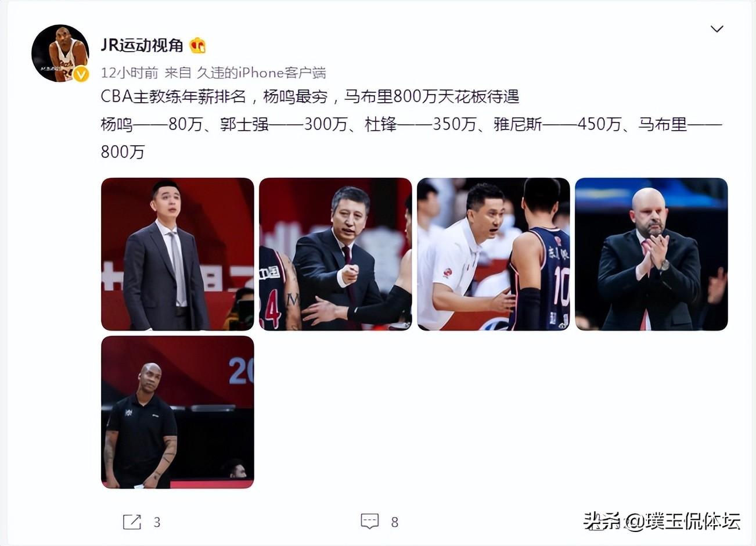The image size is (756, 546).
Task: Open the JR运动视角 username link
Action: click(142, 45)
